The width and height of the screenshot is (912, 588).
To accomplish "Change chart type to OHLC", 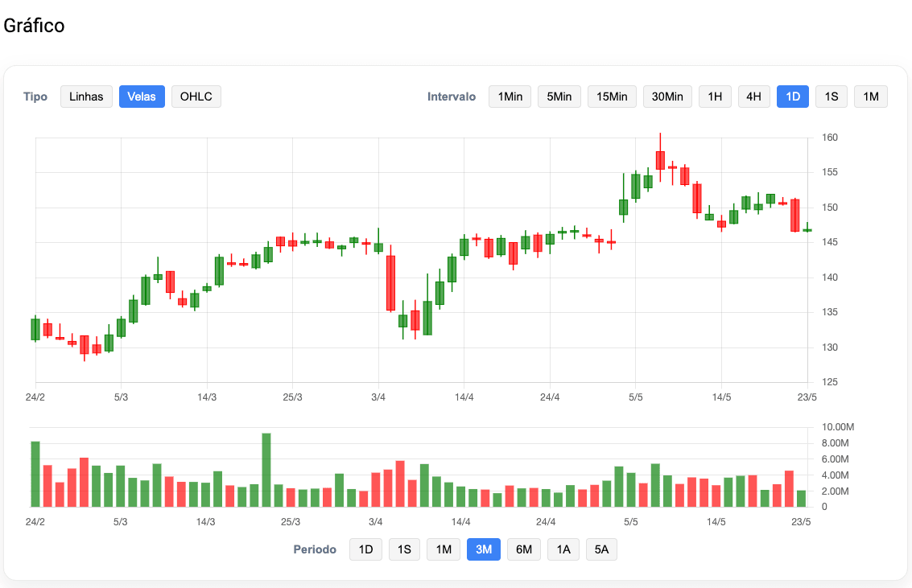I will (x=196, y=97).
